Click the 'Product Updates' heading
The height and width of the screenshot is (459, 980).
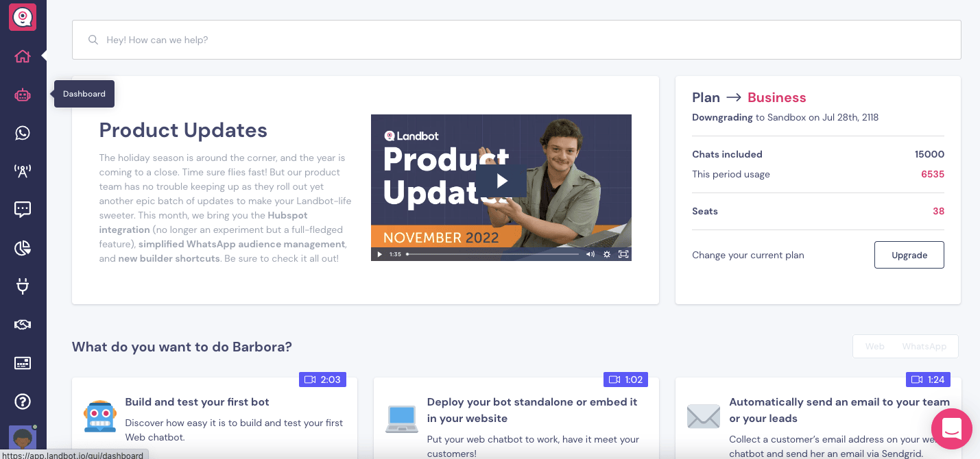click(183, 130)
